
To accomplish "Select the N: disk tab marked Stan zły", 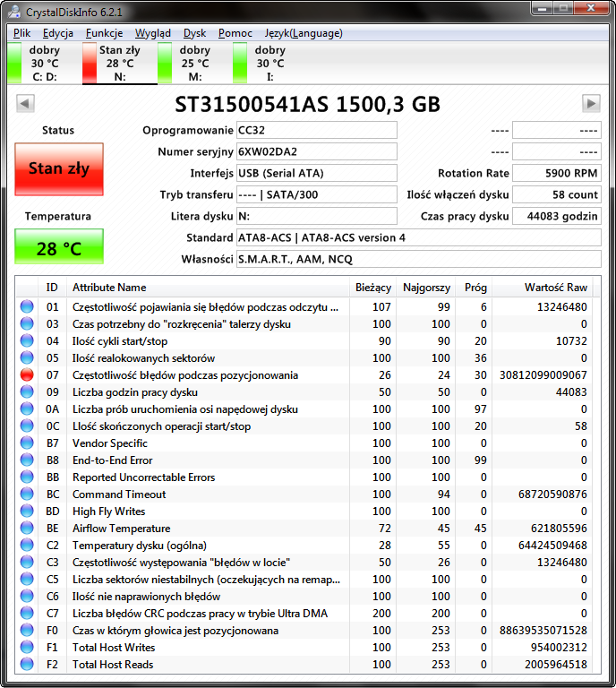I will coord(120,64).
